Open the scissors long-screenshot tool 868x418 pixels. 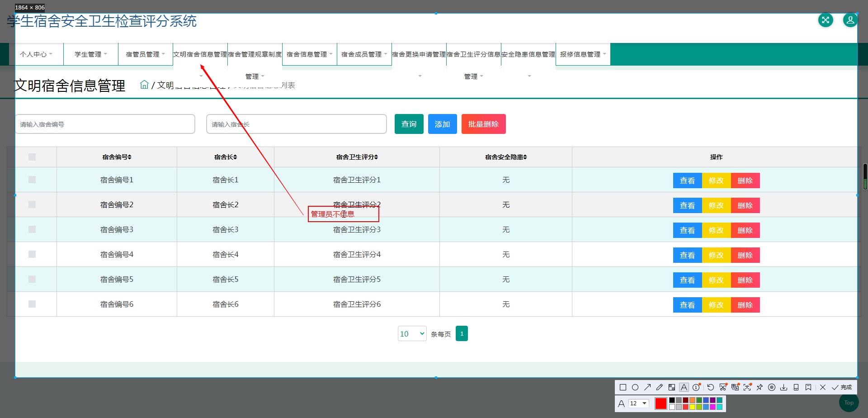click(723, 387)
